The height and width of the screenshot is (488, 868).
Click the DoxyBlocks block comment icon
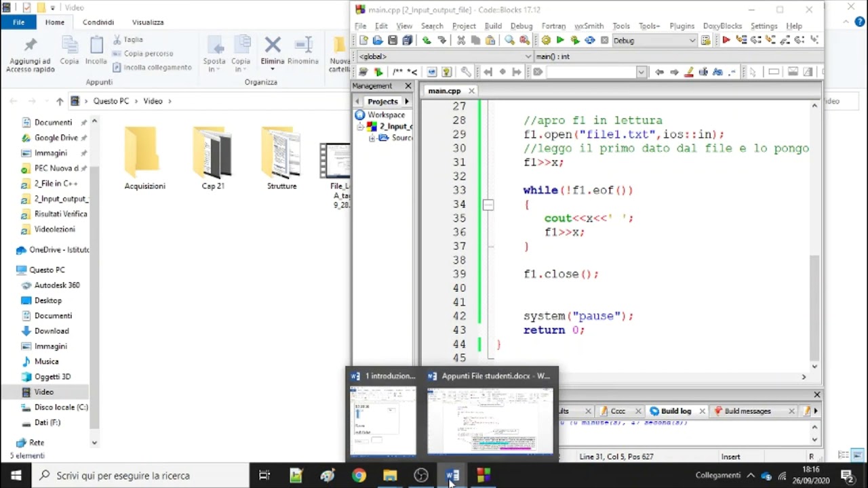[x=397, y=72]
